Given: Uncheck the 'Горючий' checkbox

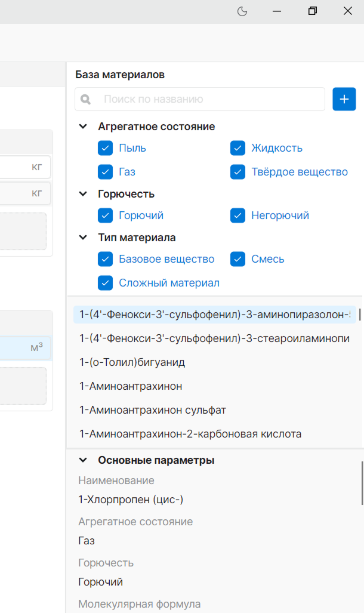Looking at the screenshot, I should [105, 215].
